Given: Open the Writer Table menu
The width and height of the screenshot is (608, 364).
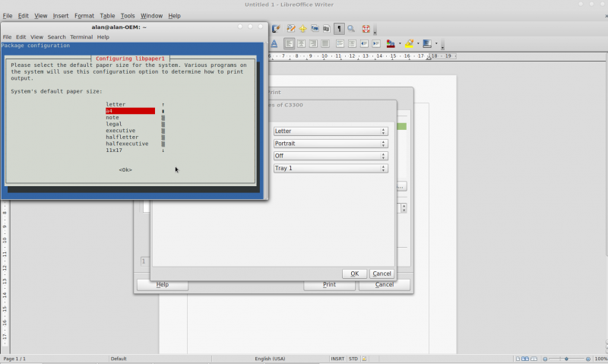Looking at the screenshot, I should click(107, 16).
